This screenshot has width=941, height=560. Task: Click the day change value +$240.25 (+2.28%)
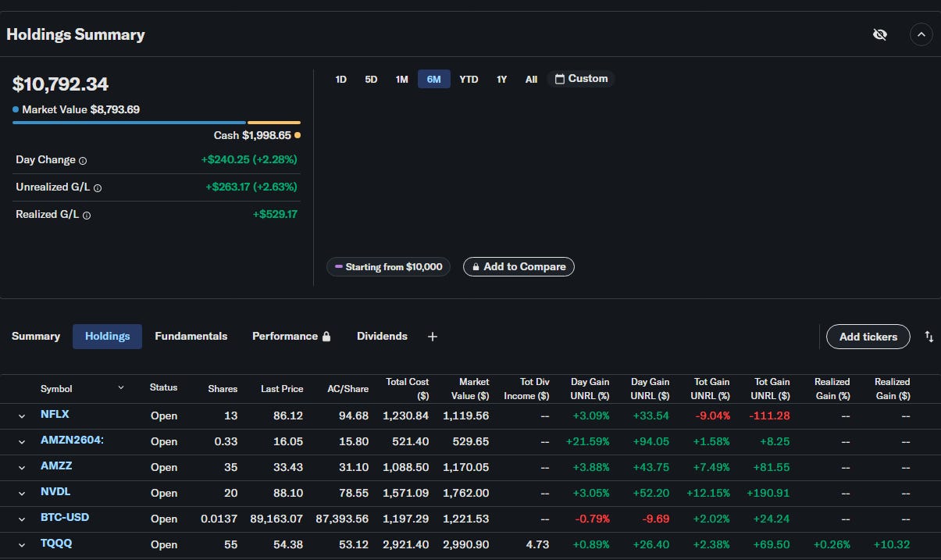(249, 160)
